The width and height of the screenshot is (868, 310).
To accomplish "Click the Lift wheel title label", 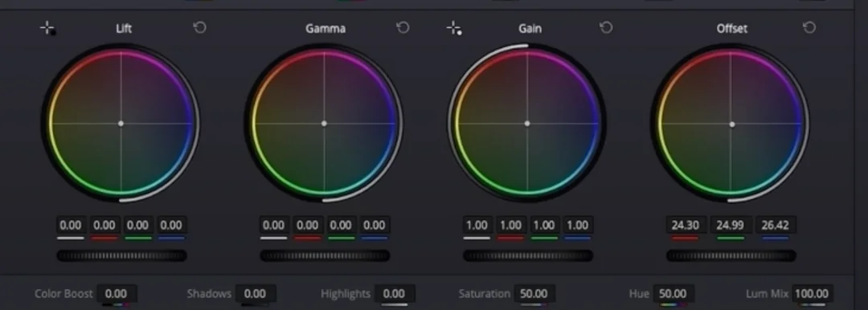I will point(124,28).
